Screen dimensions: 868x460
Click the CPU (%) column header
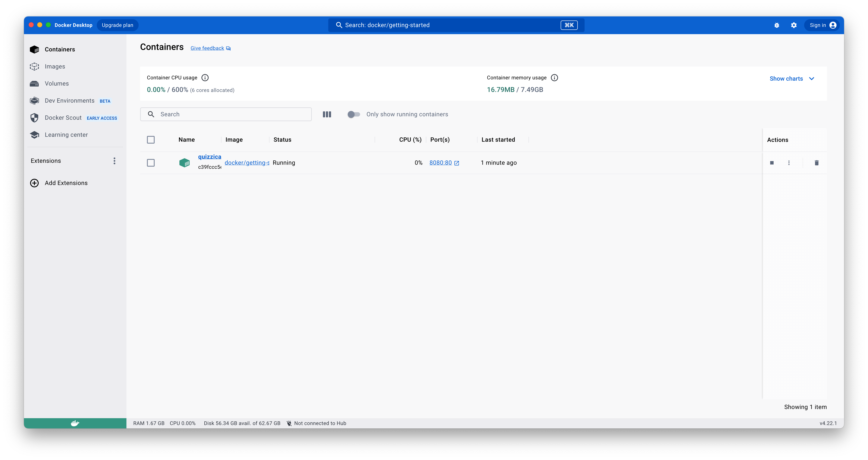coord(410,140)
